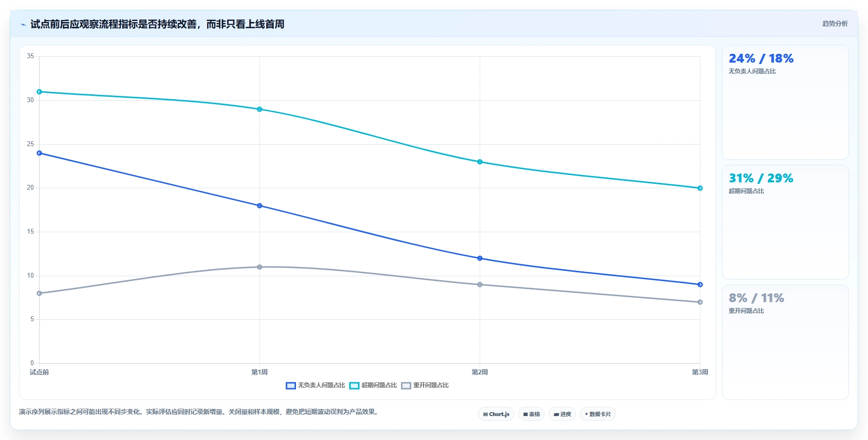Click the 无负责人问题占比 card caption
The image size is (868, 440).
pos(752,71)
